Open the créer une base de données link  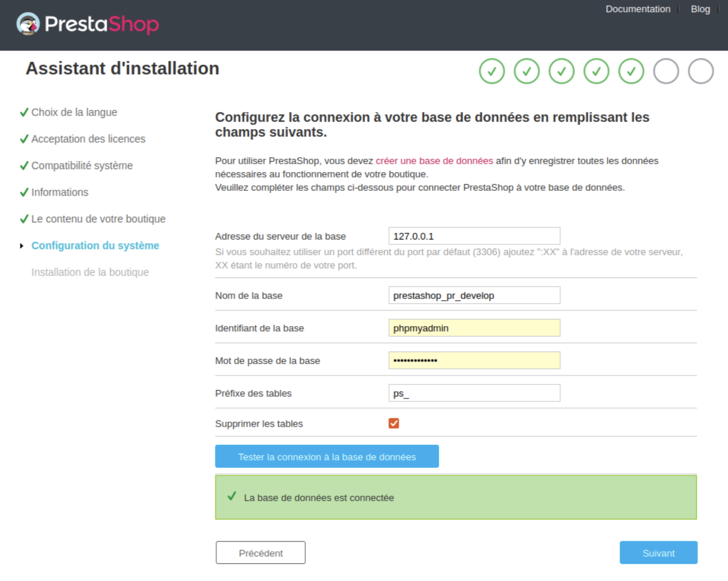pyautogui.click(x=434, y=161)
